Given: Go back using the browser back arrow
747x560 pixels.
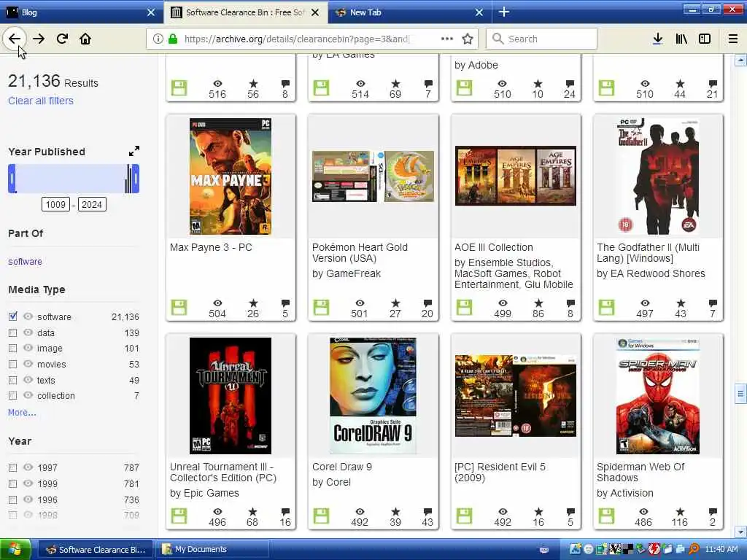Looking at the screenshot, I should [15, 39].
